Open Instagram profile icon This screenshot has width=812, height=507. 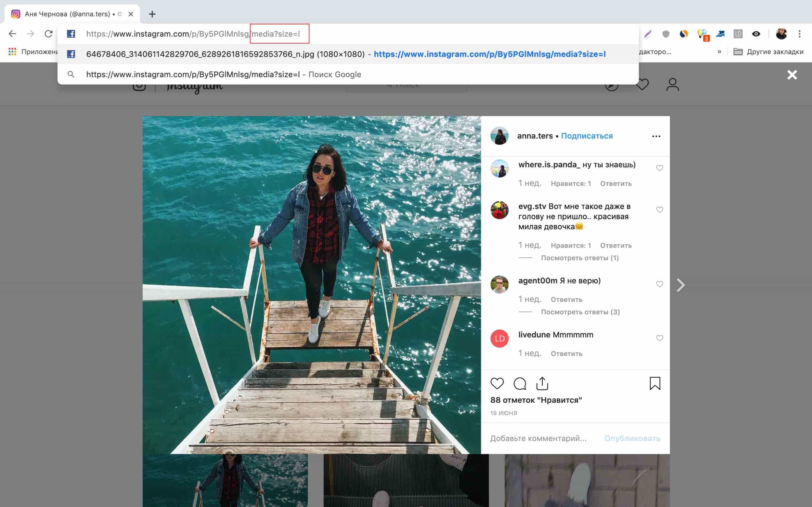pyautogui.click(x=672, y=85)
